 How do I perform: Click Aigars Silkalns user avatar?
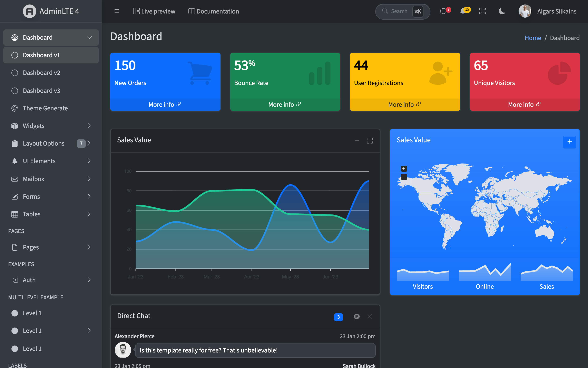click(525, 11)
